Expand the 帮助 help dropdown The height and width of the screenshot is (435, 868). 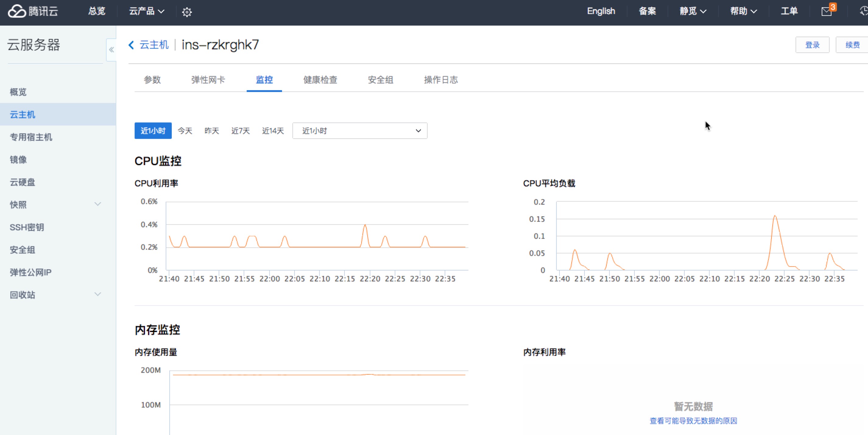coord(743,11)
